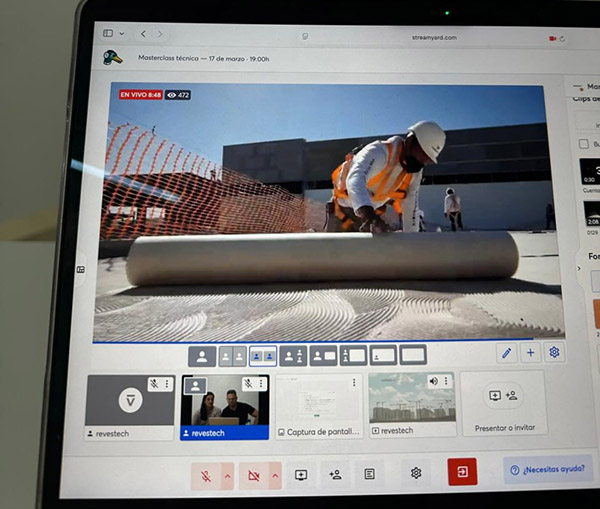
Task: Click the streamyard.com address bar
Action: pos(434,38)
